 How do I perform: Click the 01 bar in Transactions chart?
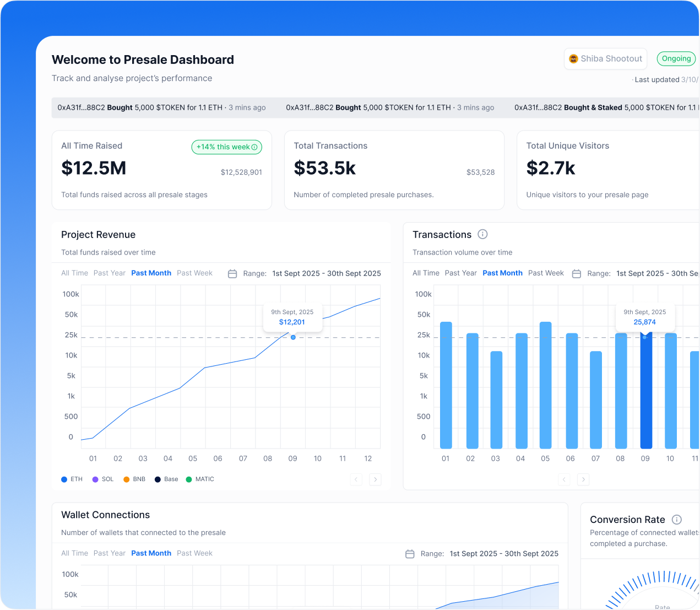[446, 385]
